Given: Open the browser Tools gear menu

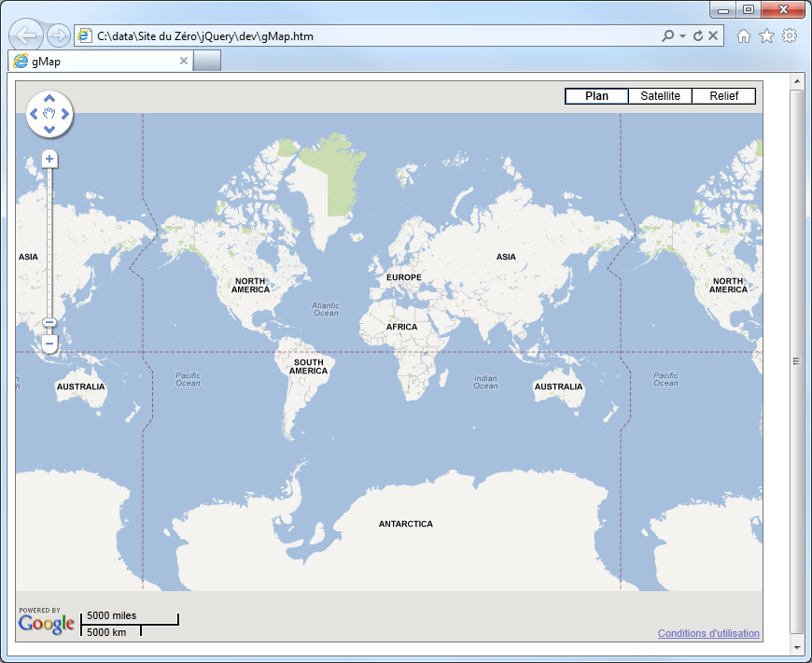Looking at the screenshot, I should pyautogui.click(x=790, y=35).
